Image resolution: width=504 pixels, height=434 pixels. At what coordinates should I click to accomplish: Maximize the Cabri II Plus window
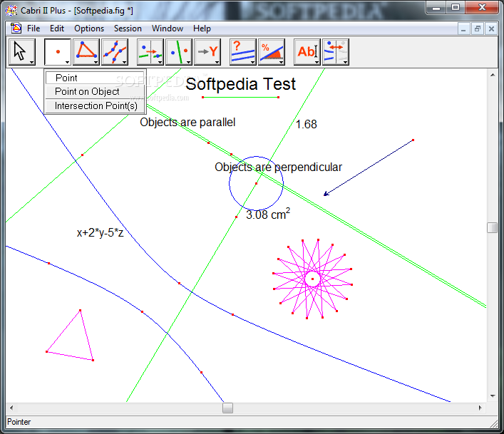point(455,8)
